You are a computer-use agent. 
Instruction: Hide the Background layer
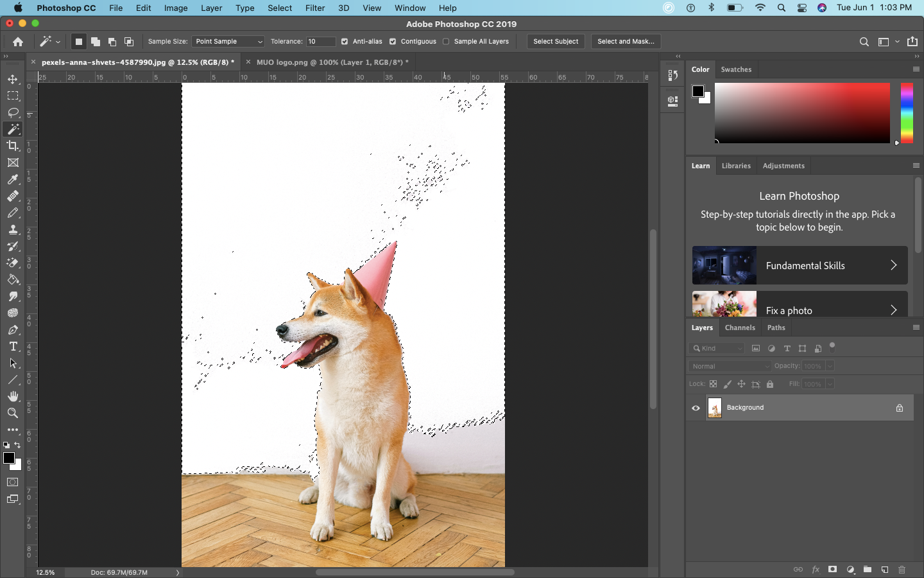pos(695,408)
